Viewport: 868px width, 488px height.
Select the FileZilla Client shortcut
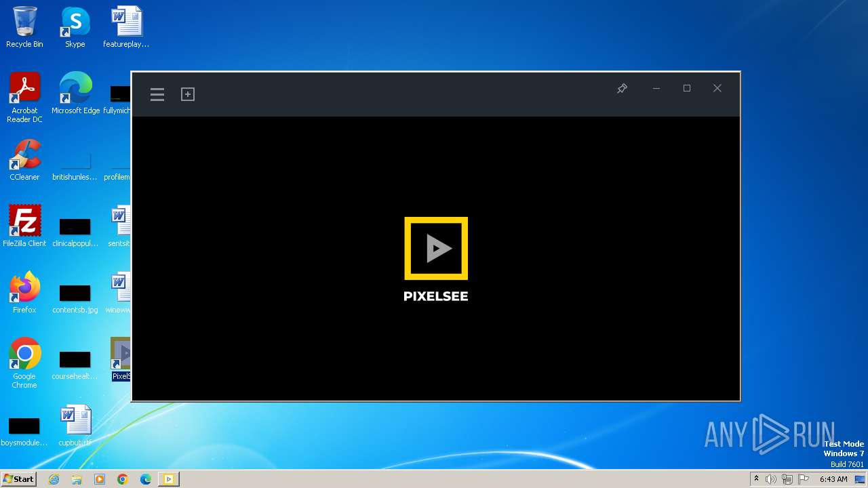tap(24, 226)
